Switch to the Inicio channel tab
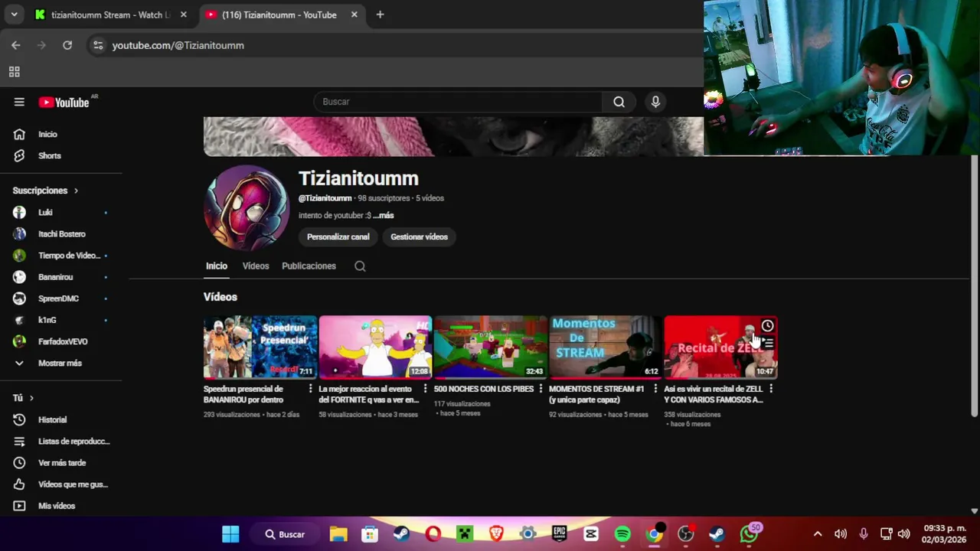This screenshot has height=551, width=980. 217,266
